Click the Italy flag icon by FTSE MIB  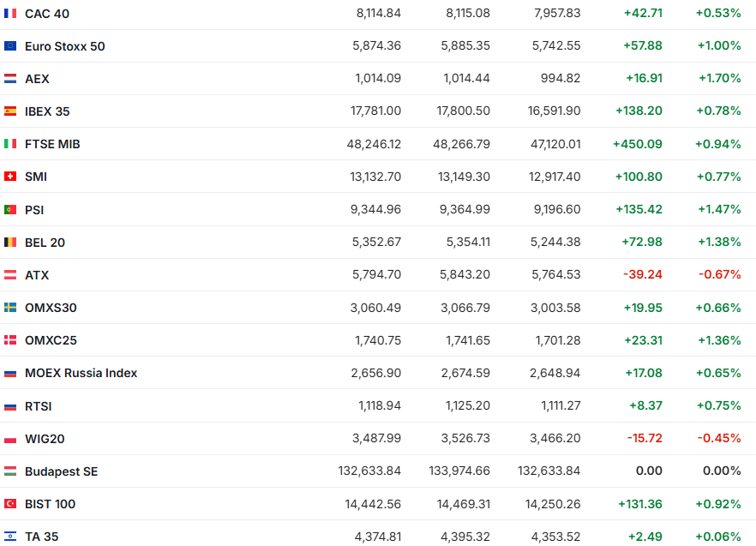10,144
